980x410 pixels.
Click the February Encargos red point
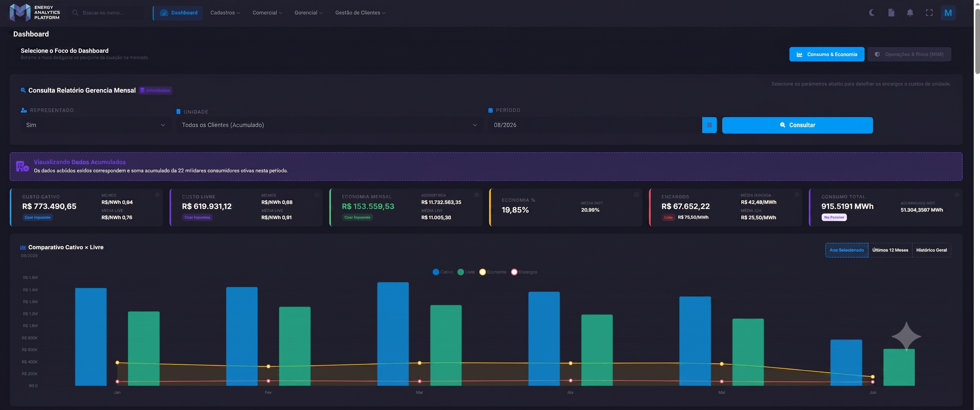[x=268, y=381]
